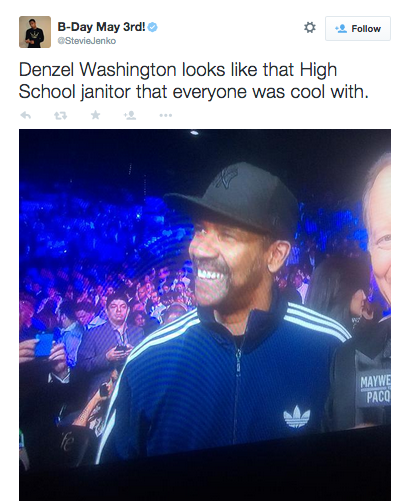The height and width of the screenshot is (501, 412).
Task: Click the tweet text about High School janitor
Action: point(194,80)
